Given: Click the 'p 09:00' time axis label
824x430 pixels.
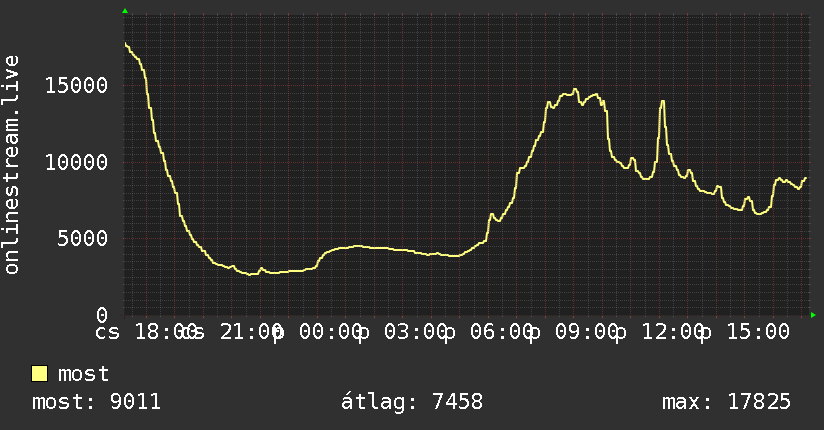Looking at the screenshot, I should click(x=573, y=332).
